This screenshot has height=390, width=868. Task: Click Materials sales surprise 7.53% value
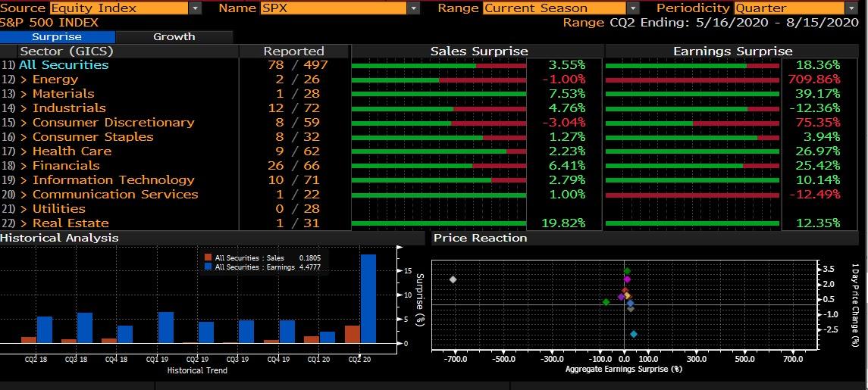click(x=566, y=93)
